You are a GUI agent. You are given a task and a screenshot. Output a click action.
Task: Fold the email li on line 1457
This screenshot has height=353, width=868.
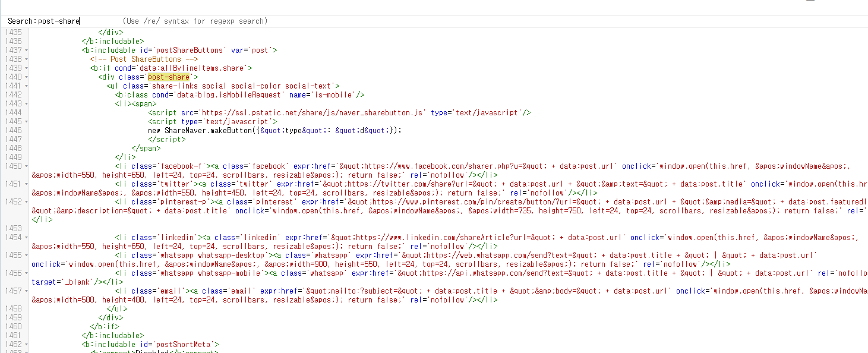point(27,291)
